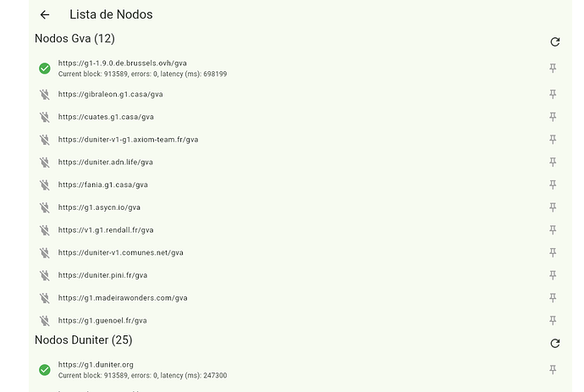The image size is (584, 392).
Task: Click the green check beside brussels.ovh node
Action: (45, 69)
